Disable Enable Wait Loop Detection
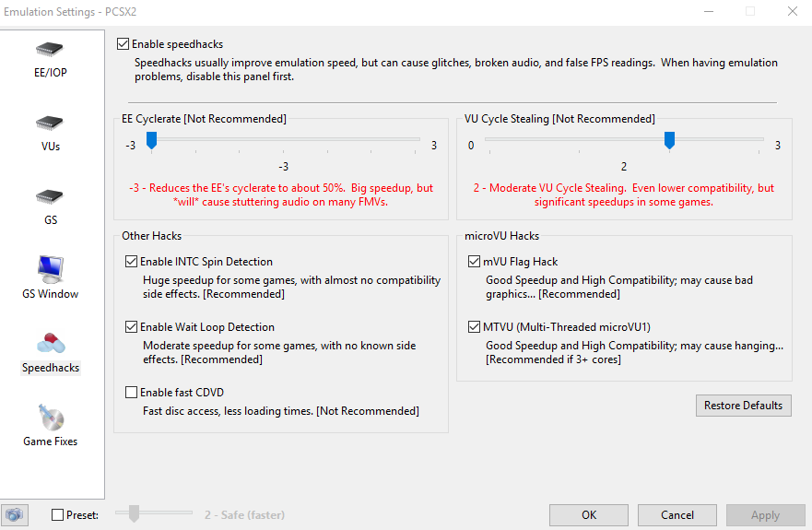Screen dimensions: 812x530 coord(131,327)
